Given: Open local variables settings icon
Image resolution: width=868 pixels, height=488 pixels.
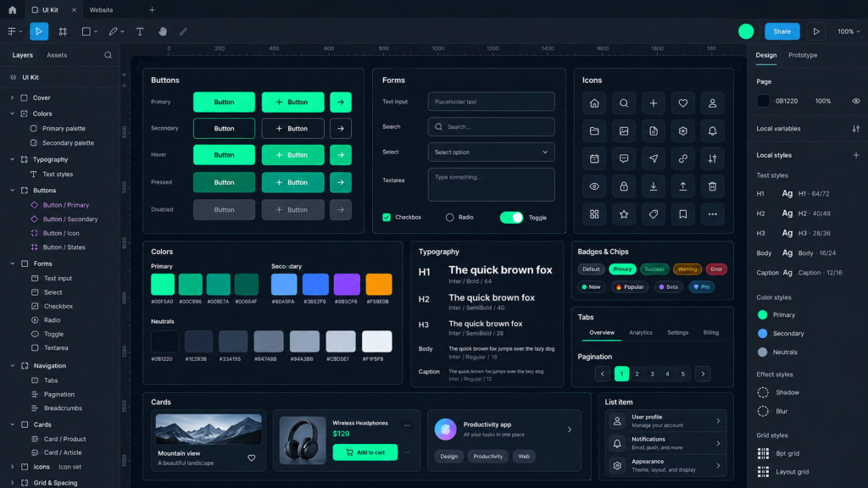Looking at the screenshot, I should [856, 129].
